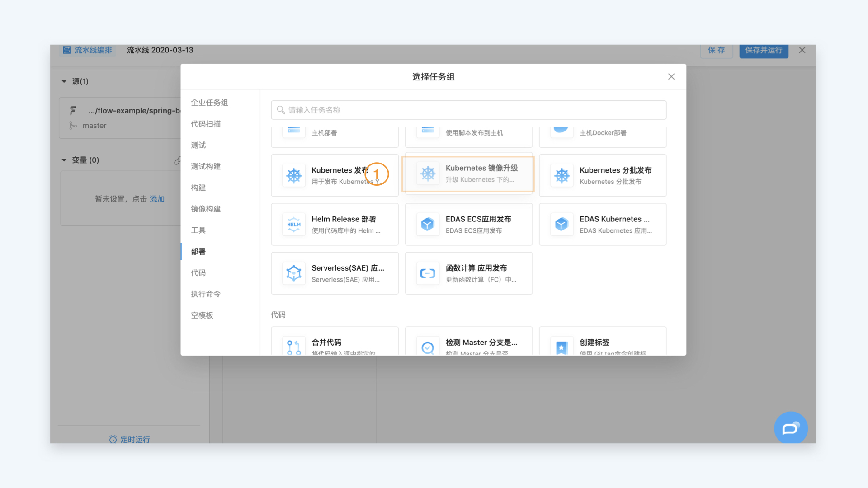Click the Kubernetes 分批发布 wheel icon
Screen dimensions: 868x488
(562, 175)
